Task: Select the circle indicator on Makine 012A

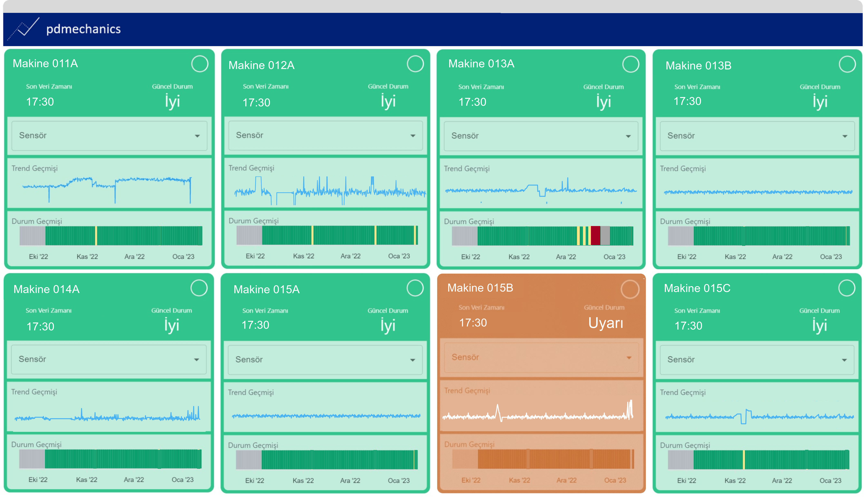Action: pos(415,64)
